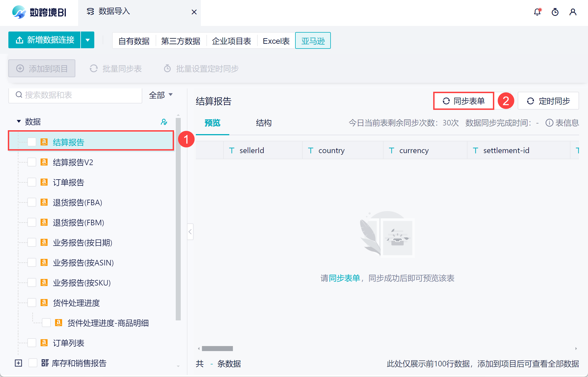Check the 结算报告V2 checkbox
Viewport: 588px width, 377px height.
(32, 162)
